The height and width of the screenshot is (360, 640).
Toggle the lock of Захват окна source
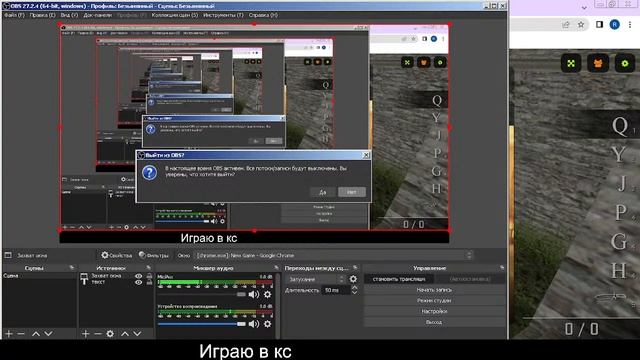coord(149,276)
